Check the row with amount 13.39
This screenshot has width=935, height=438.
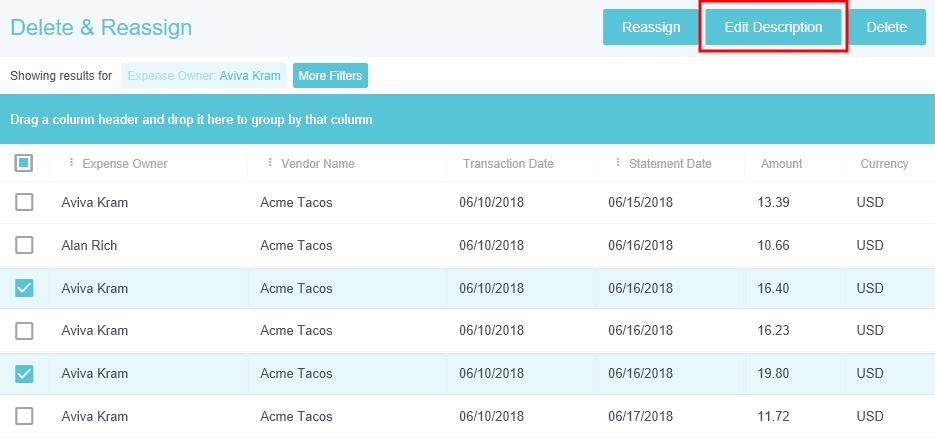coord(24,202)
